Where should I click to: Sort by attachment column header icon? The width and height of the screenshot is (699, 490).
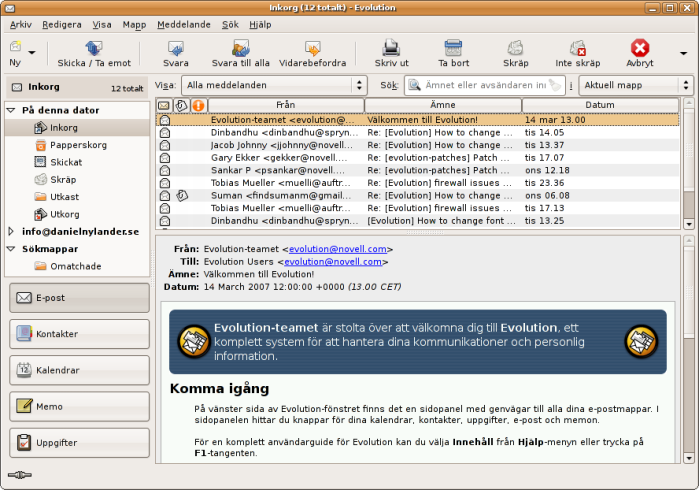coord(181,105)
